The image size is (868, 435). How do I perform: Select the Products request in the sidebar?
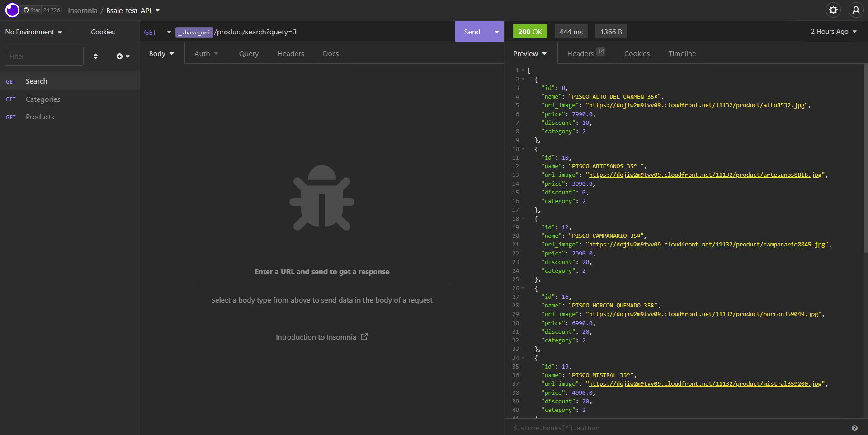(40, 117)
